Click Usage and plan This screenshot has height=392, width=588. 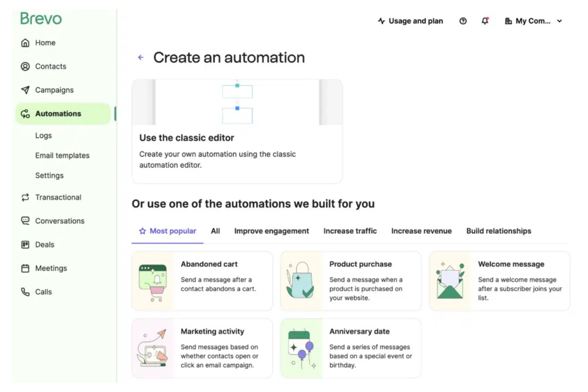[410, 21]
